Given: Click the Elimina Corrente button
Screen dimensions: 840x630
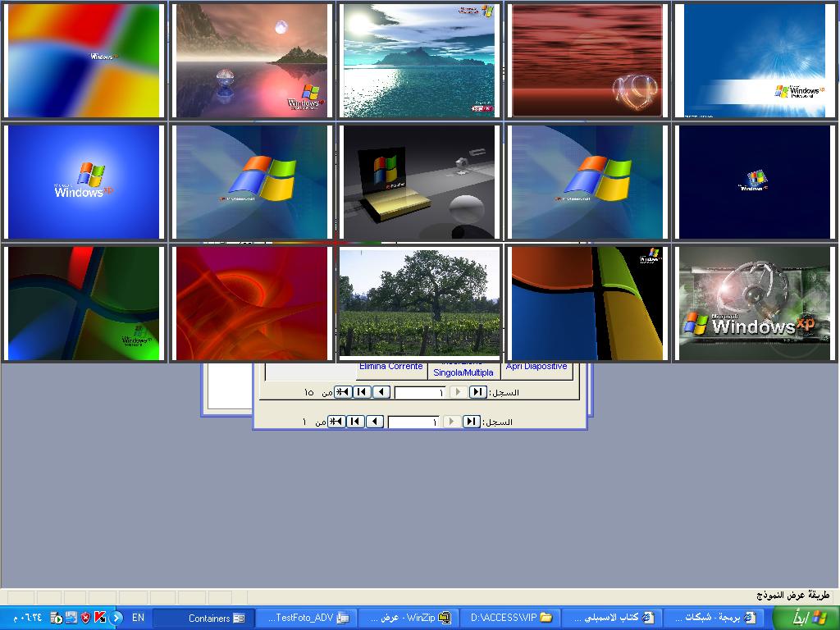Looking at the screenshot, I should pyautogui.click(x=391, y=370).
